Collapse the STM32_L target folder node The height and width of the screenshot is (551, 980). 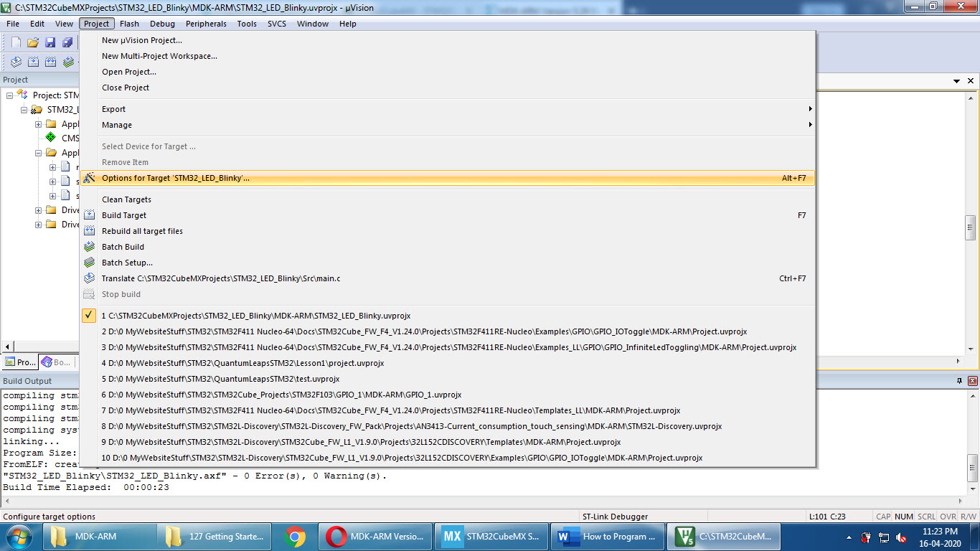pyautogui.click(x=24, y=110)
